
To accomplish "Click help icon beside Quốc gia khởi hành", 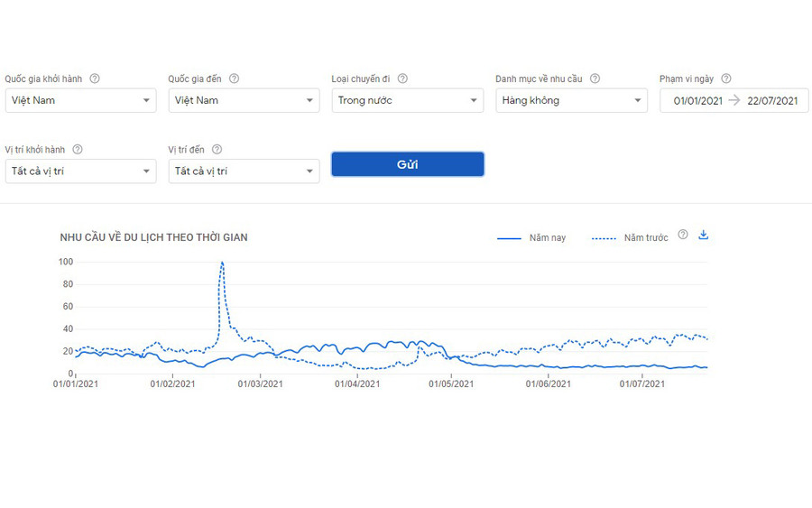I will pos(95,79).
